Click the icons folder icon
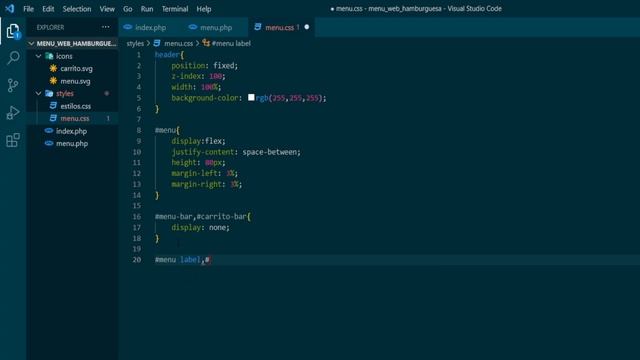 click(49, 56)
